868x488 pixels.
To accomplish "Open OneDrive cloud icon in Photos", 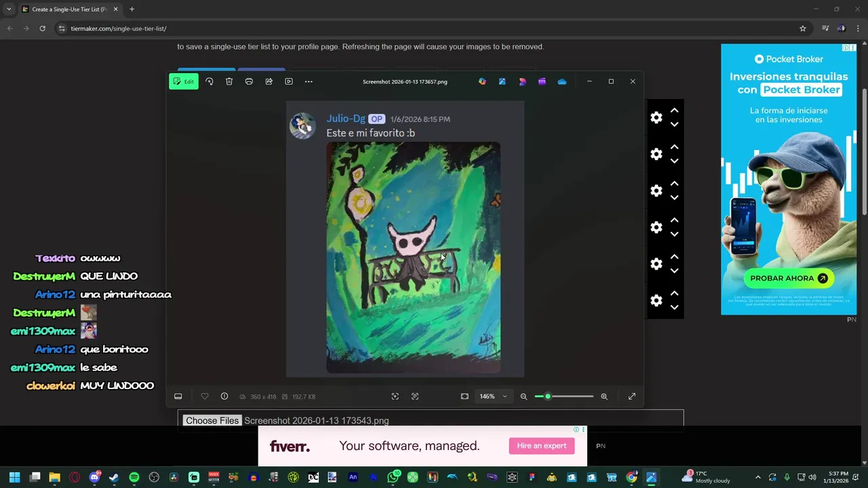I will [x=562, y=81].
